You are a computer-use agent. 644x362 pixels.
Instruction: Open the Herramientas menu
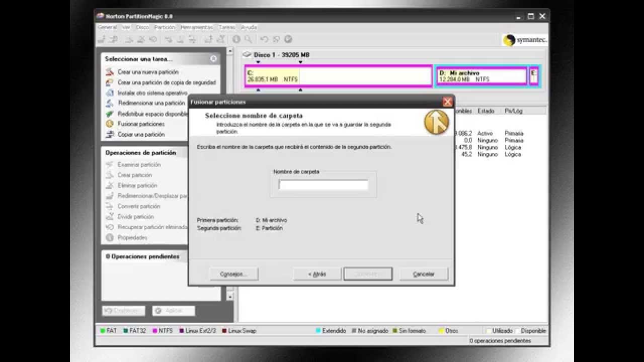(x=197, y=27)
